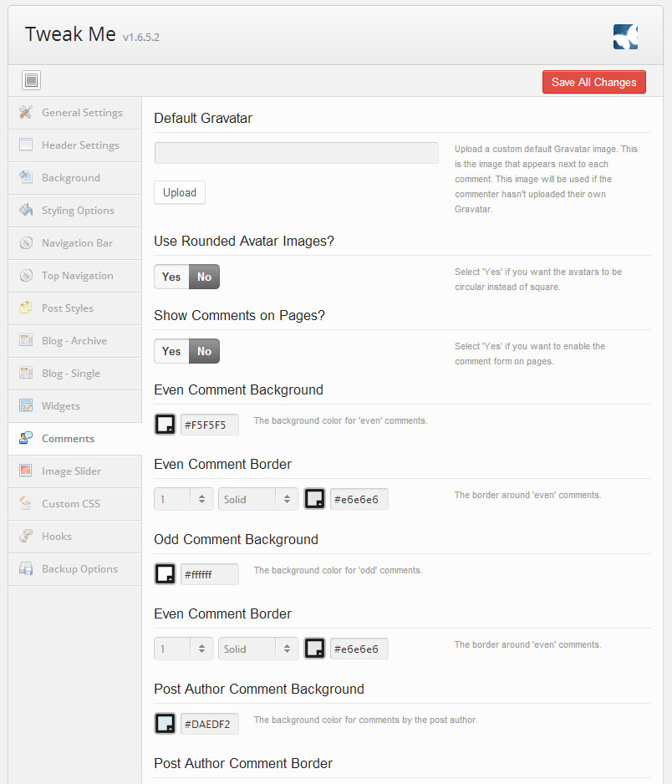Open the Post Author Comment Background color swatch

[165, 723]
